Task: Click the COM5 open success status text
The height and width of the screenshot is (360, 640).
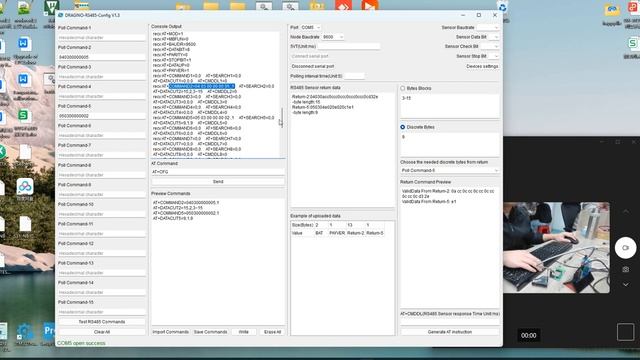Action: (x=81, y=343)
